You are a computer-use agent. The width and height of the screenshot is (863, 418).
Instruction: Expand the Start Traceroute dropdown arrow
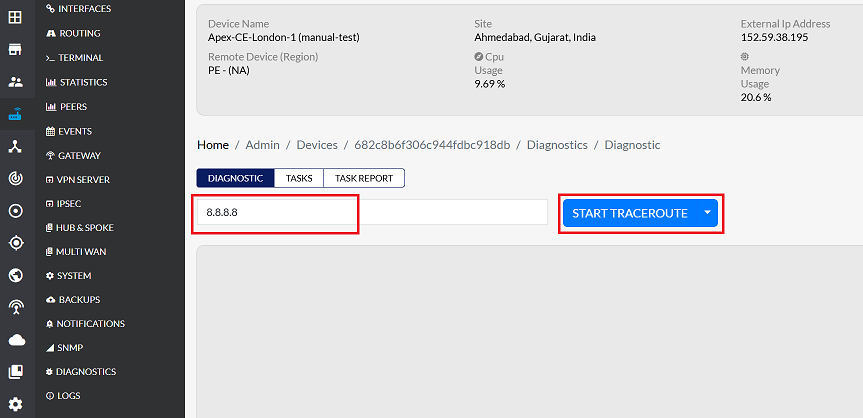[x=707, y=213]
